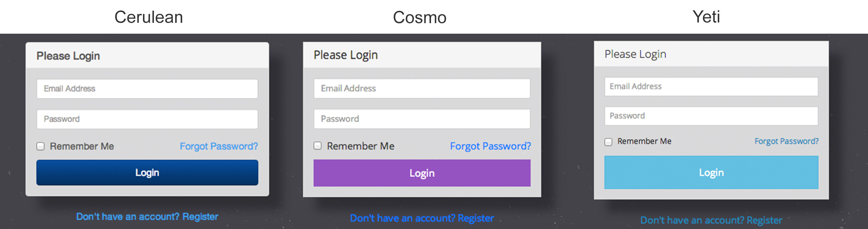This screenshot has height=229, width=868.
Task: Click the Cerulean theme title
Action: point(149,17)
